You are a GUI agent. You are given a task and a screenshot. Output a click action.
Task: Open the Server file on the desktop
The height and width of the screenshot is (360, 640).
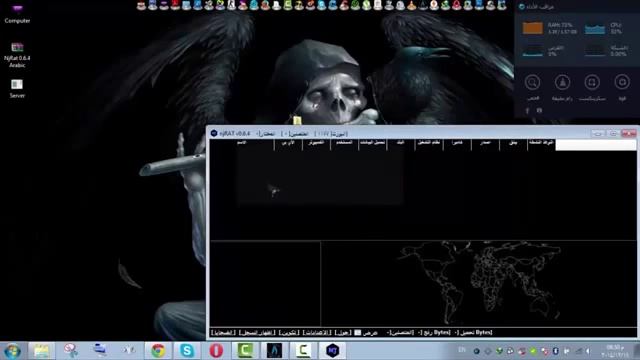click(x=17, y=89)
